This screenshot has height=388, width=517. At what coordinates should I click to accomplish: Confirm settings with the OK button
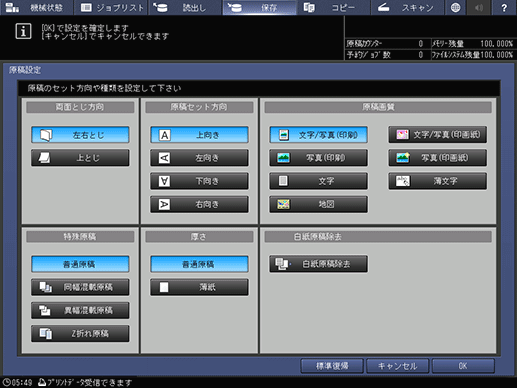[x=463, y=366]
